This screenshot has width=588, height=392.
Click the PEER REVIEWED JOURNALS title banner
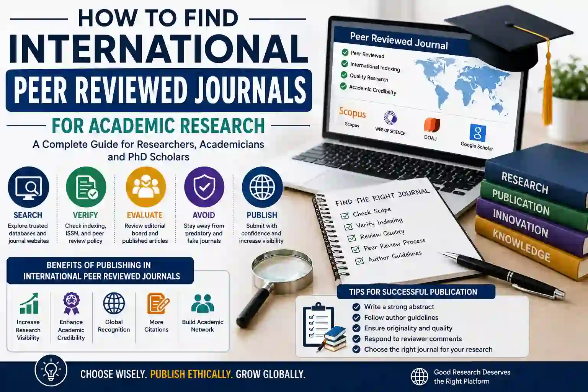tap(158, 90)
